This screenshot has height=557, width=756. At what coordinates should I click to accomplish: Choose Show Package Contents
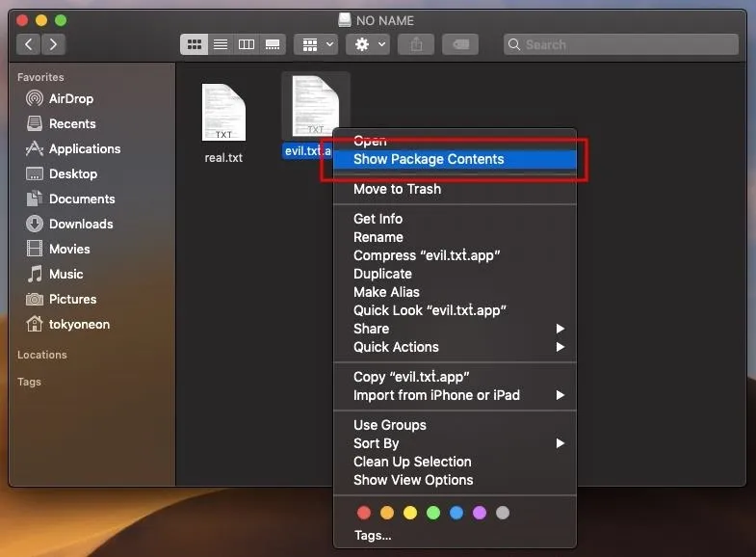click(455, 159)
